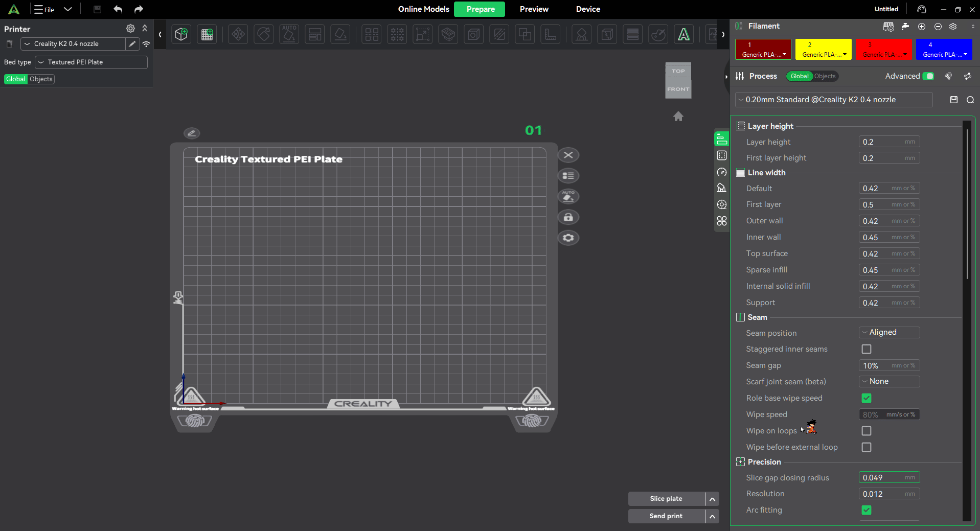
Task: Click the add filament plus icon
Action: pyautogui.click(x=921, y=27)
